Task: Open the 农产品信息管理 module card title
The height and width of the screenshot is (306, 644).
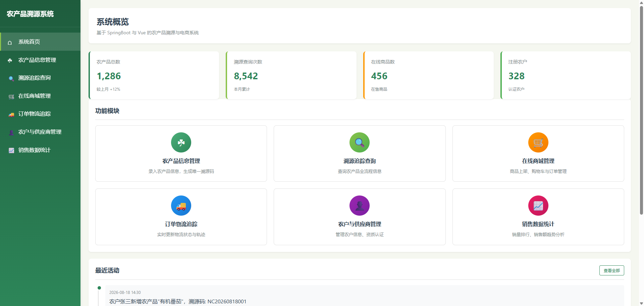Action: point(181,161)
